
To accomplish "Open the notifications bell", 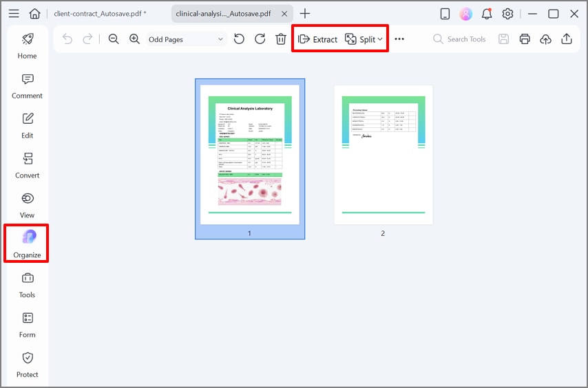I will click(487, 14).
